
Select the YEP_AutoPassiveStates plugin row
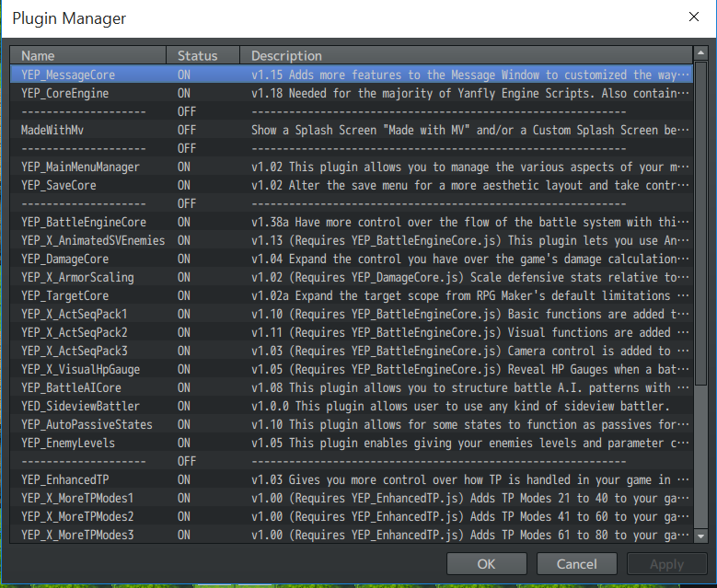point(352,424)
